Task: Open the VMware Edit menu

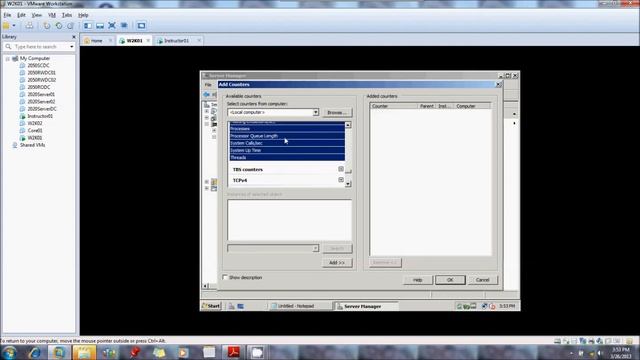Action: click(x=21, y=15)
